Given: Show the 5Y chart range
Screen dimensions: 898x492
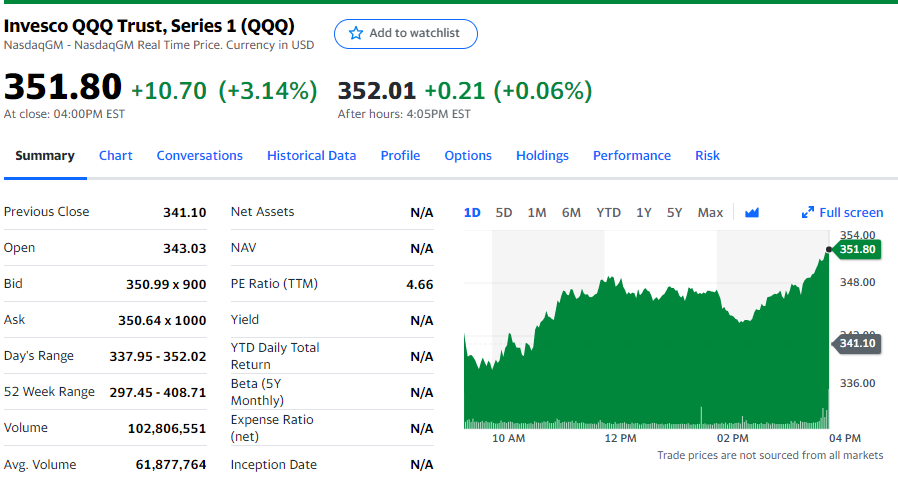Looking at the screenshot, I should click(675, 212).
